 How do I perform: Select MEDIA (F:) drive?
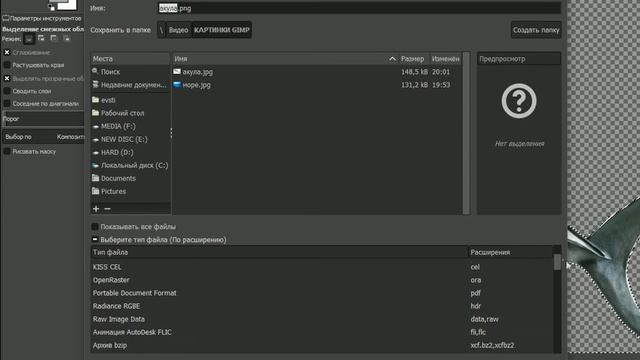tap(130, 126)
